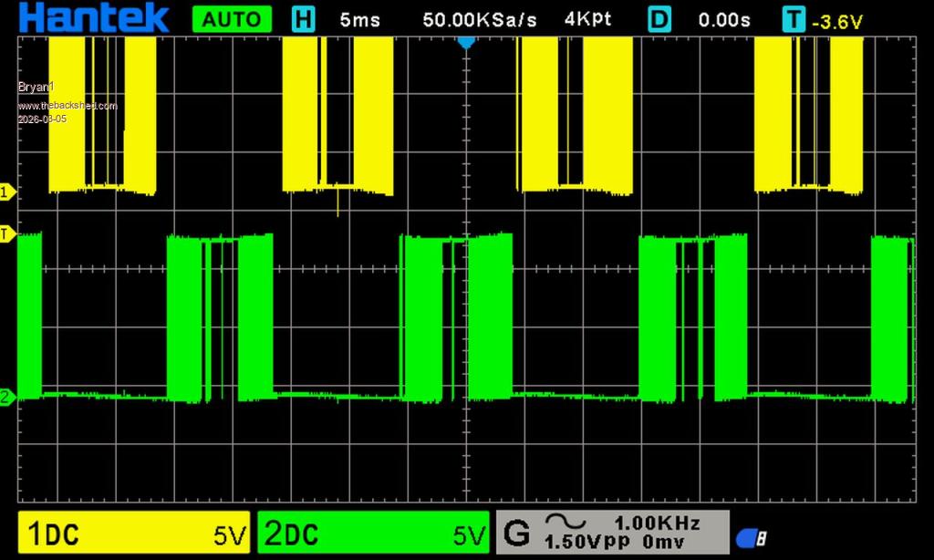Image resolution: width=934 pixels, height=560 pixels.
Task: Click the blue trigger position marker at top
Action: (466, 42)
